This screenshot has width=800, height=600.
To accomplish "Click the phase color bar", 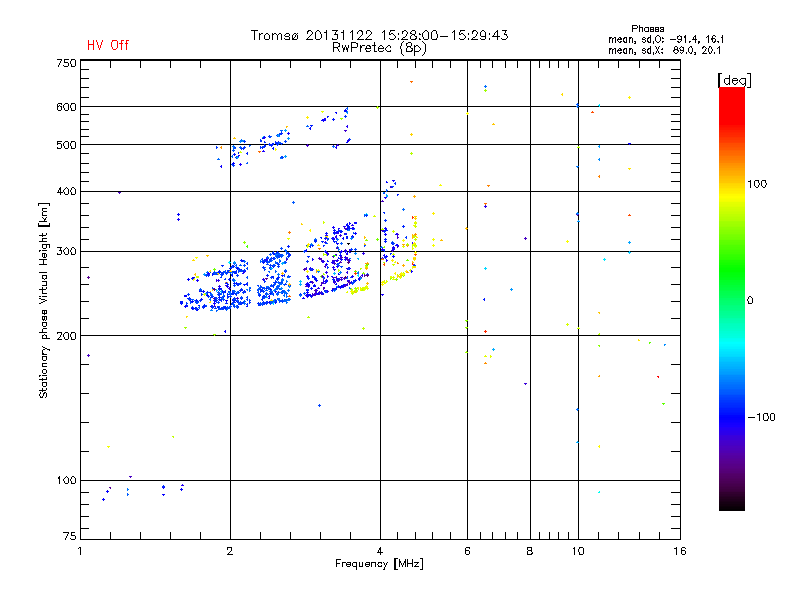I will tap(732, 298).
